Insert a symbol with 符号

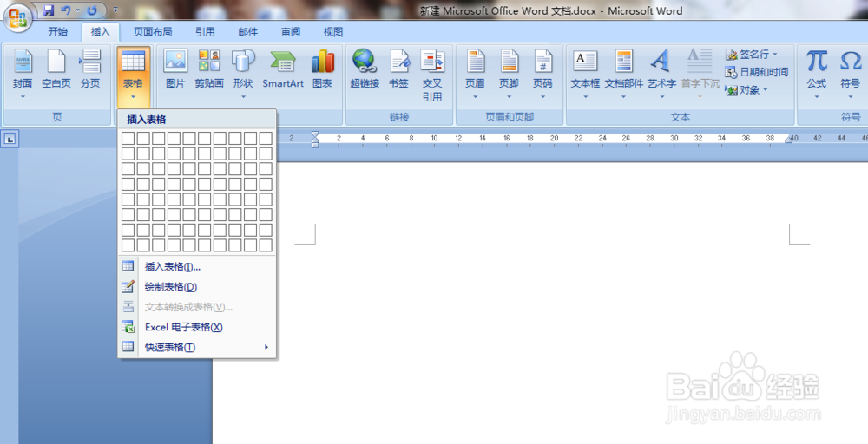(851, 75)
